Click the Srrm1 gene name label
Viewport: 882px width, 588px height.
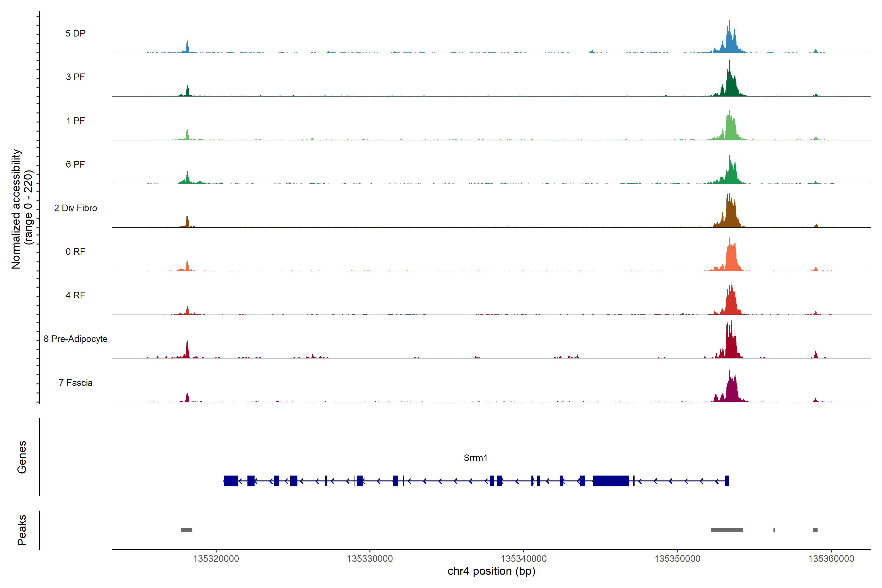[x=475, y=458]
